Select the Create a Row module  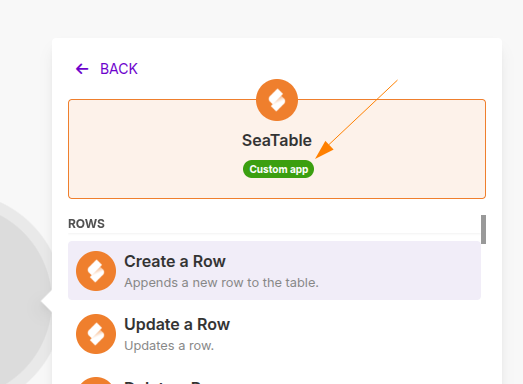click(274, 270)
